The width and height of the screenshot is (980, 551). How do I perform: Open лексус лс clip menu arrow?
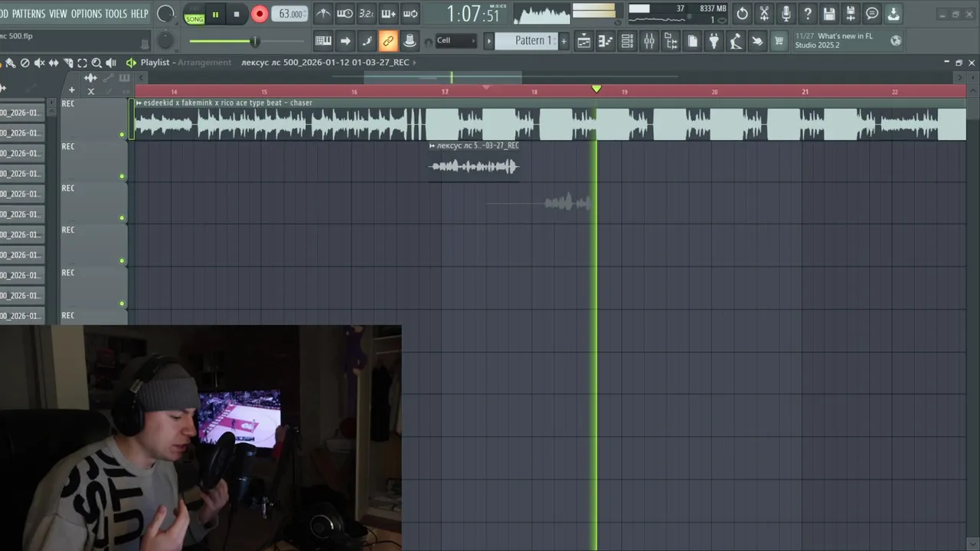(433, 145)
